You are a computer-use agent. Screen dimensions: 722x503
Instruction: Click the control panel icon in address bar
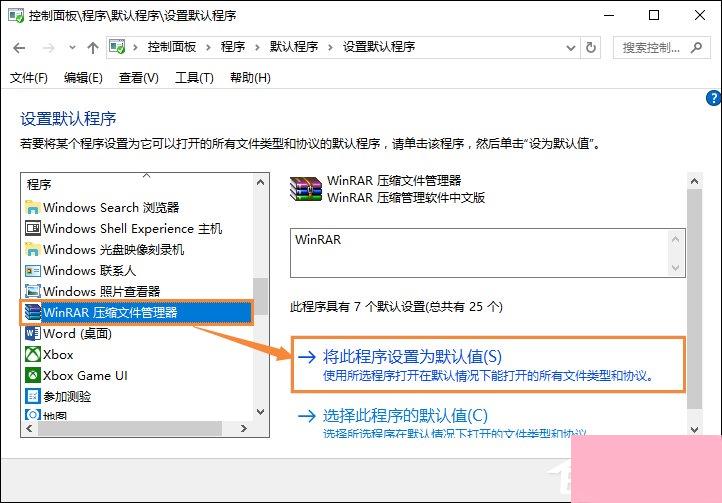click(117, 47)
